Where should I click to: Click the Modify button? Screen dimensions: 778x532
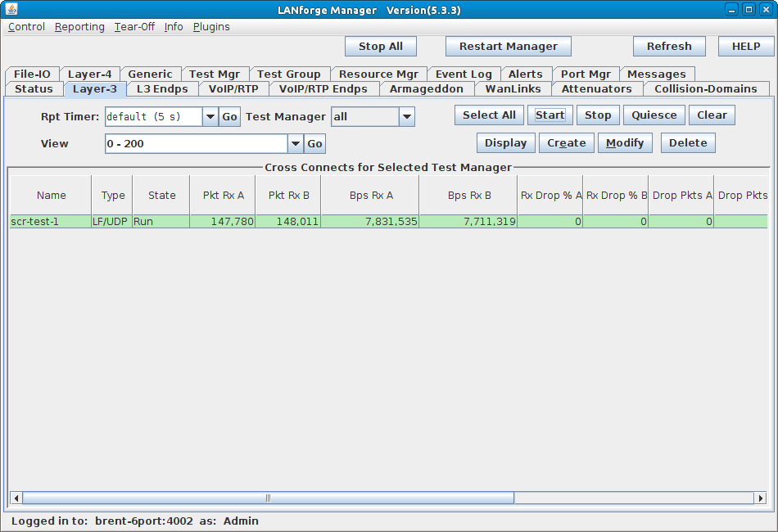(x=625, y=142)
